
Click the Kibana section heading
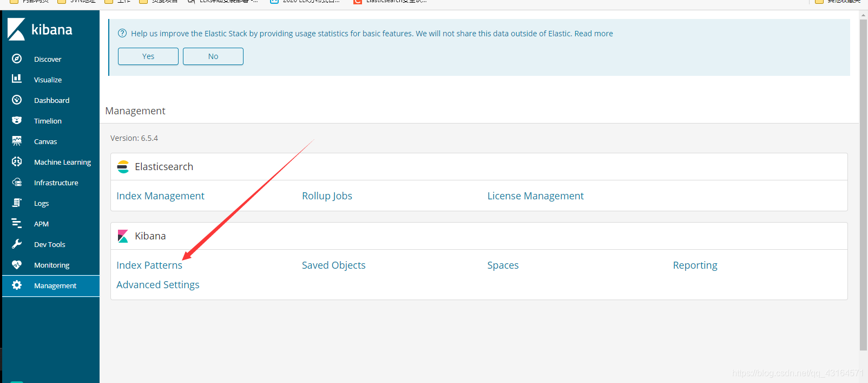(x=150, y=236)
